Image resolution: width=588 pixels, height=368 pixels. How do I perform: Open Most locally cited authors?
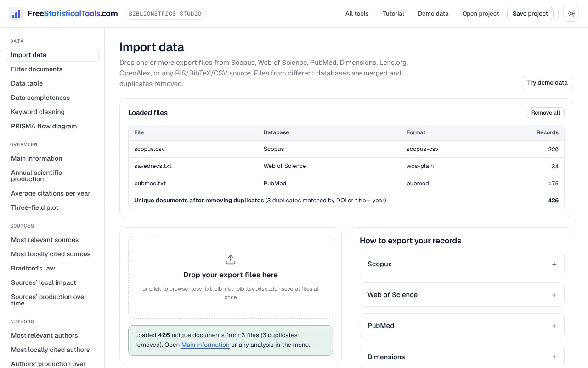[x=52, y=350]
